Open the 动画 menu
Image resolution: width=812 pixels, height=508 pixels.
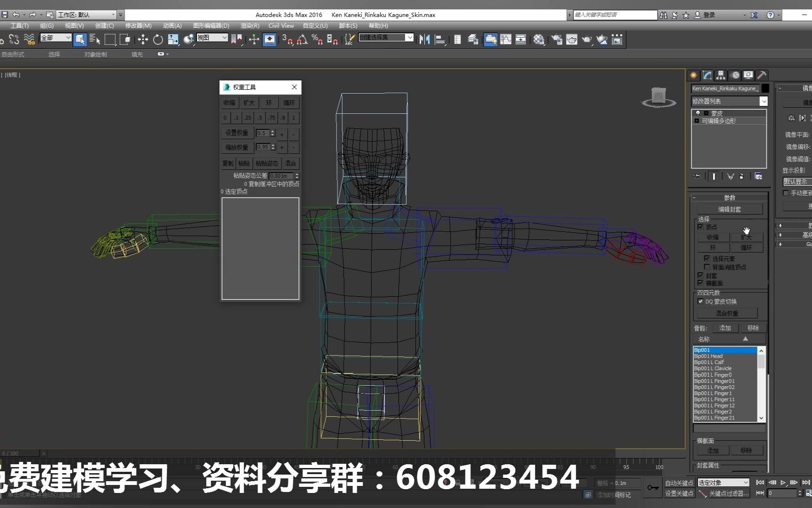coord(172,26)
